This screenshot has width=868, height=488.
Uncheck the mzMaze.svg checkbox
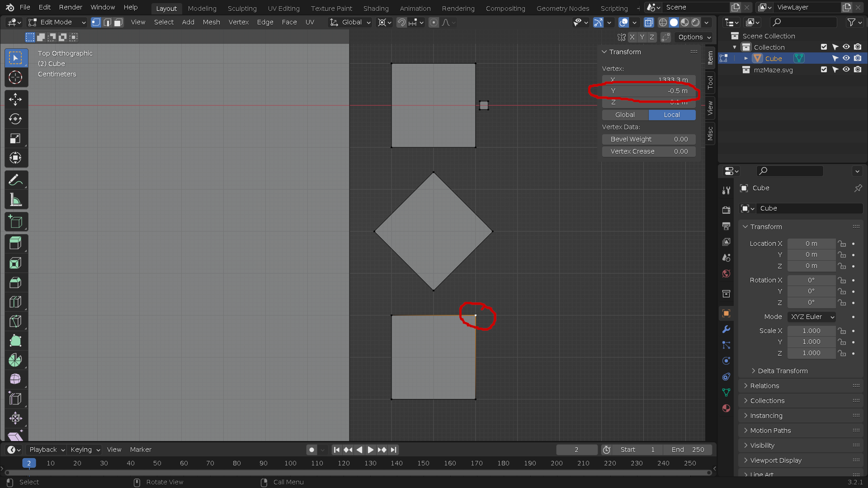point(824,70)
